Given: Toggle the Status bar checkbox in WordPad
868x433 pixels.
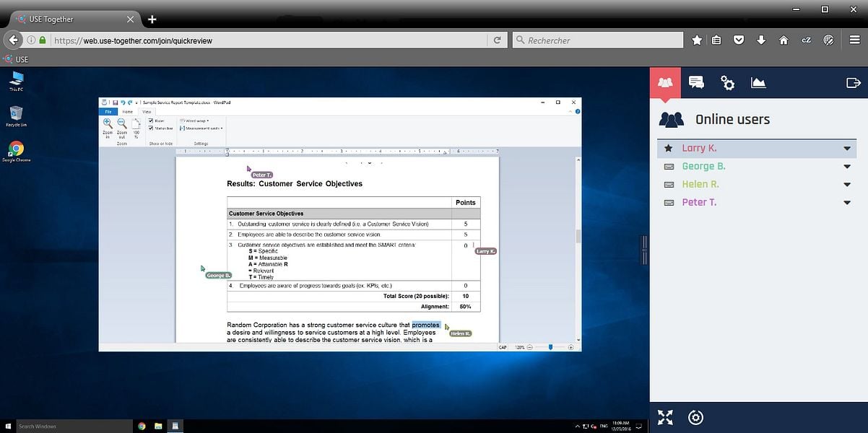Looking at the screenshot, I should pos(150,128).
